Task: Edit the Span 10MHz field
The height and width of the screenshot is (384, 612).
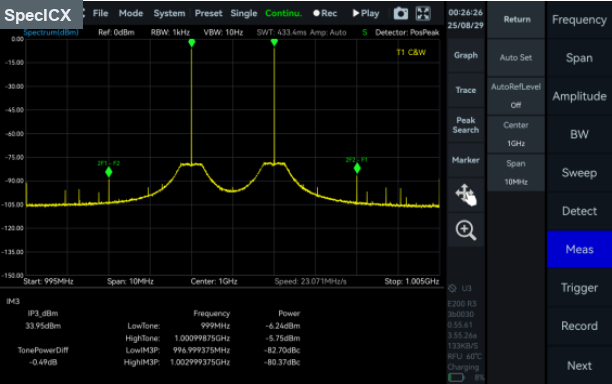Action: pos(516,172)
